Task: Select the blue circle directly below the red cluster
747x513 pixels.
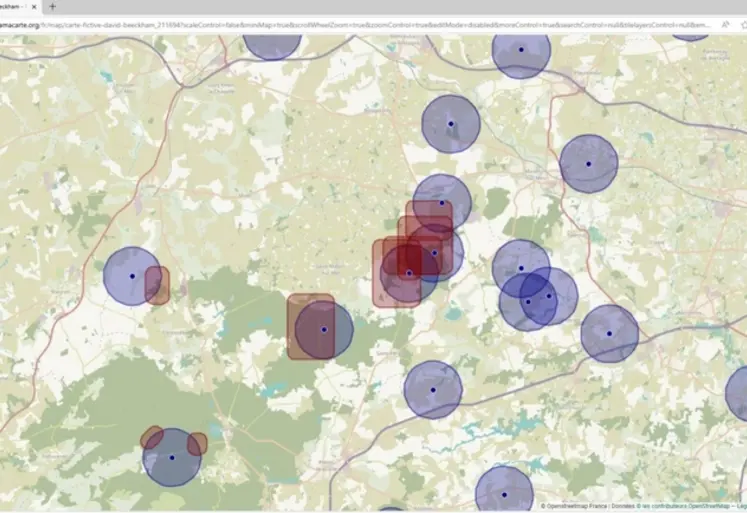Action: pyautogui.click(x=432, y=390)
